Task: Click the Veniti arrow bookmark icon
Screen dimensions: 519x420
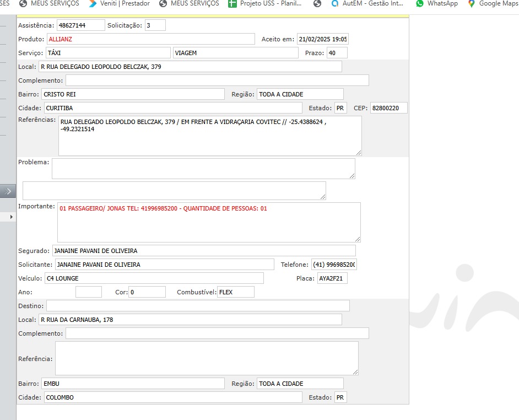Action: 93,3
